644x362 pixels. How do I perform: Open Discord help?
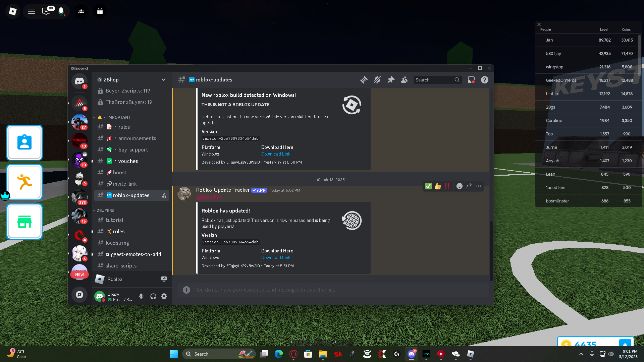point(485,80)
